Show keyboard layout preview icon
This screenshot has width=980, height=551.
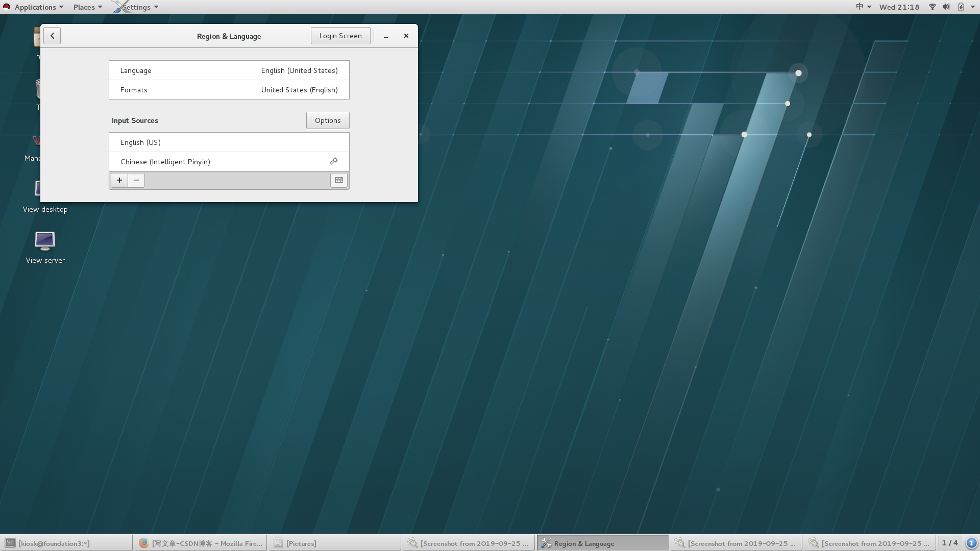339,180
